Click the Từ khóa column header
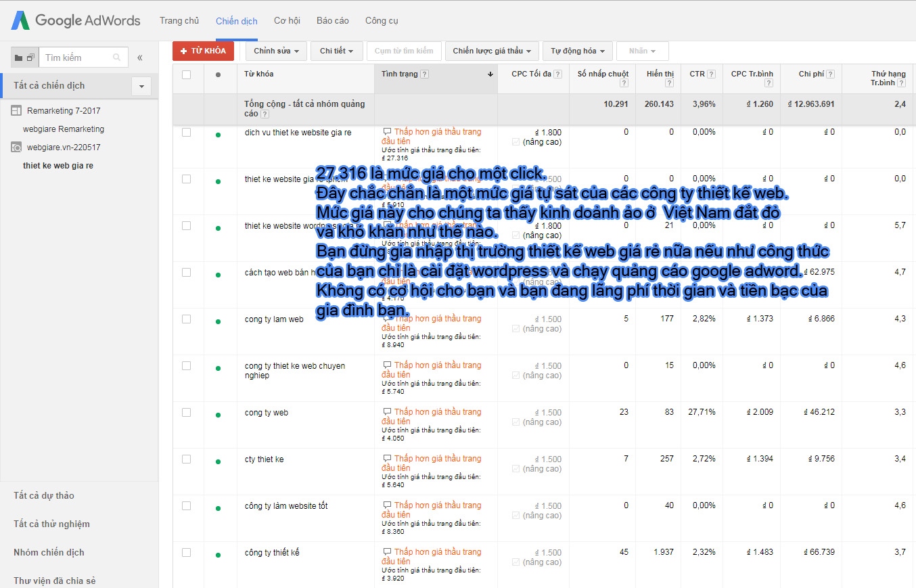Viewport: 916px width, 588px height. tap(259, 74)
